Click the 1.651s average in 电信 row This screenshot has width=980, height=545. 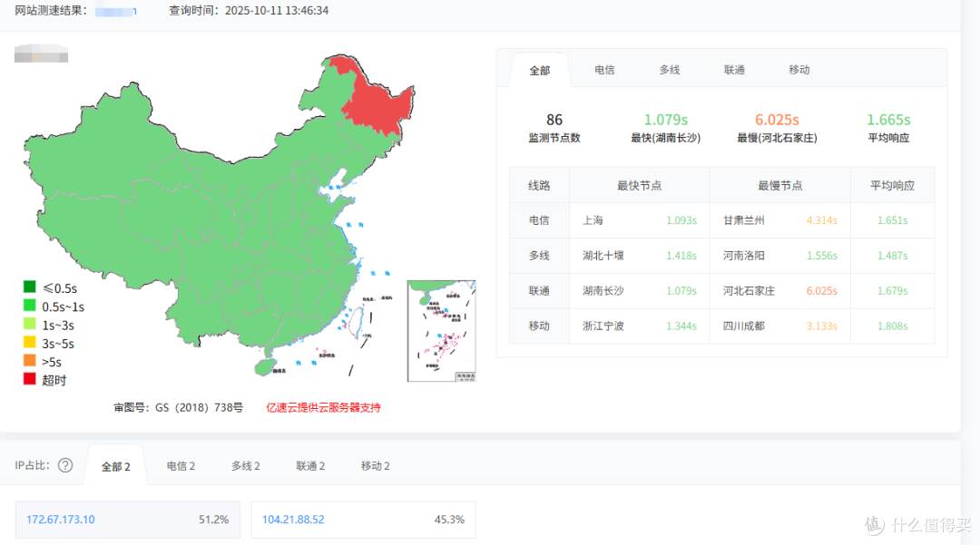893,220
